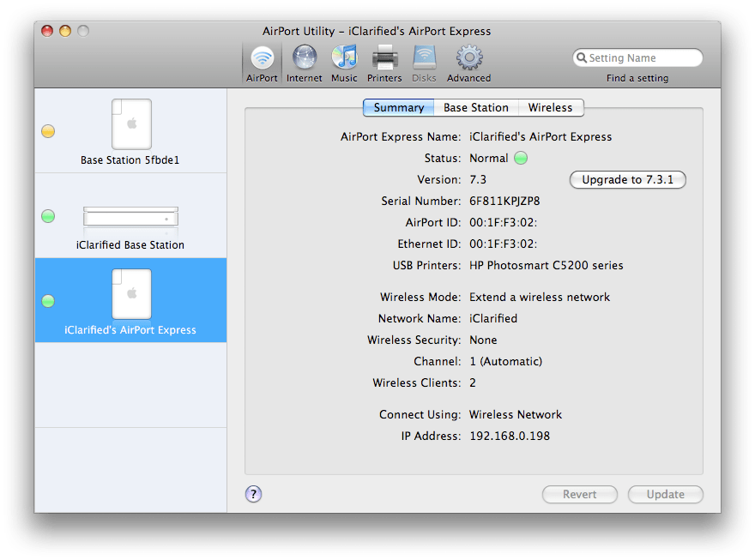Viewport: 755px width, 560px height.
Task: Click the help question mark icon
Action: pos(255,494)
